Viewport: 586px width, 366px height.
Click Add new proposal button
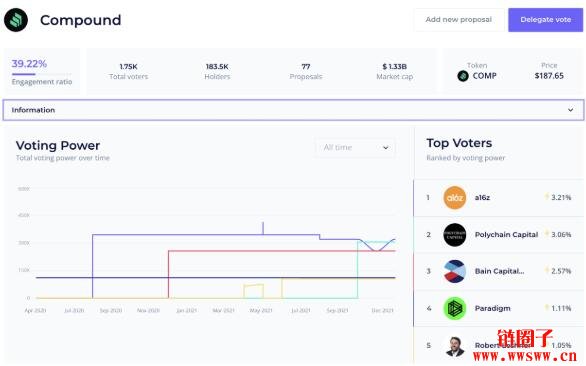(459, 19)
